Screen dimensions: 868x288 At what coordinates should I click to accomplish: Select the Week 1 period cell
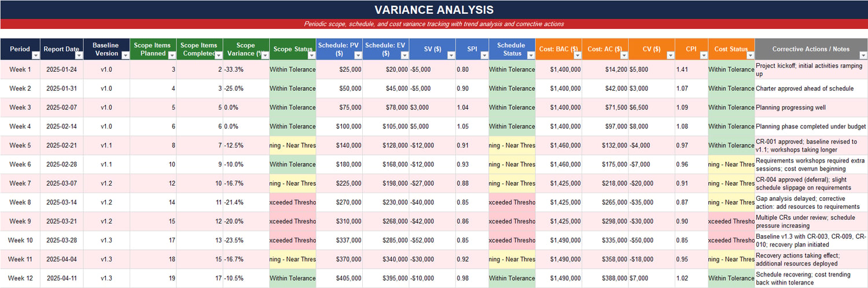point(20,69)
